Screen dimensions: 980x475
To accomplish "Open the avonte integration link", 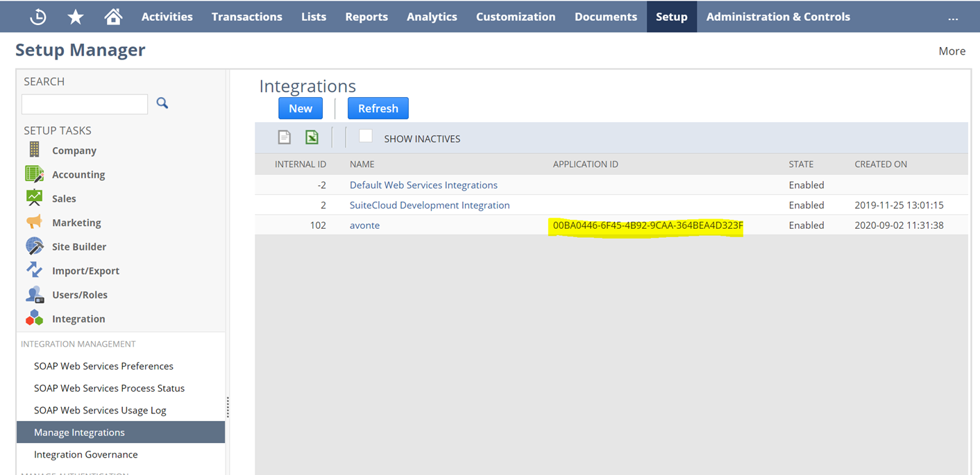I will pyautogui.click(x=364, y=225).
